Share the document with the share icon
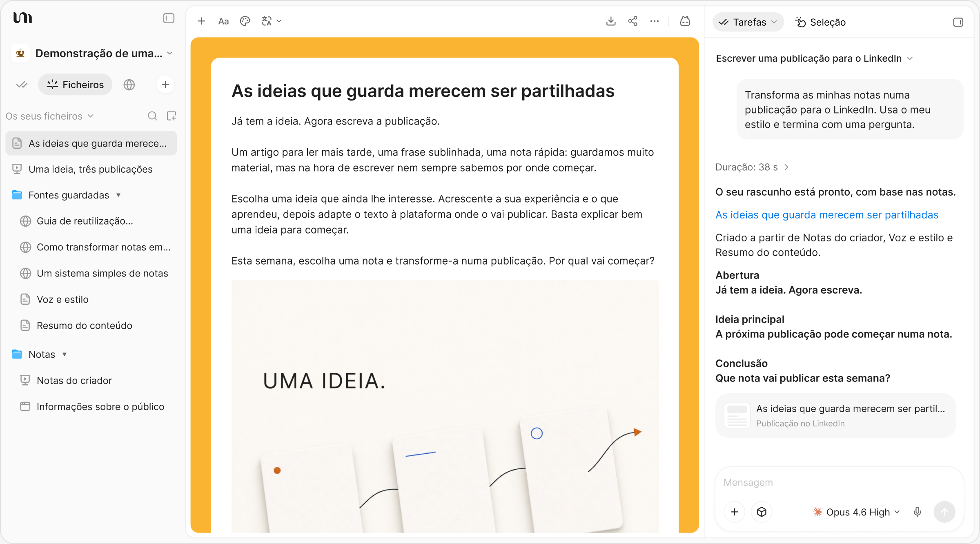The width and height of the screenshot is (980, 544). pyautogui.click(x=633, y=21)
